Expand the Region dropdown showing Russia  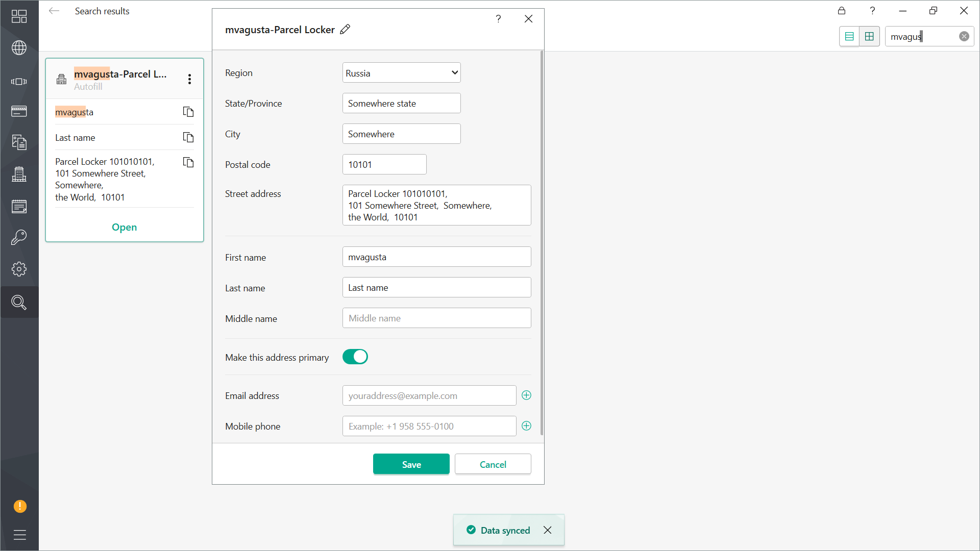pyautogui.click(x=401, y=72)
